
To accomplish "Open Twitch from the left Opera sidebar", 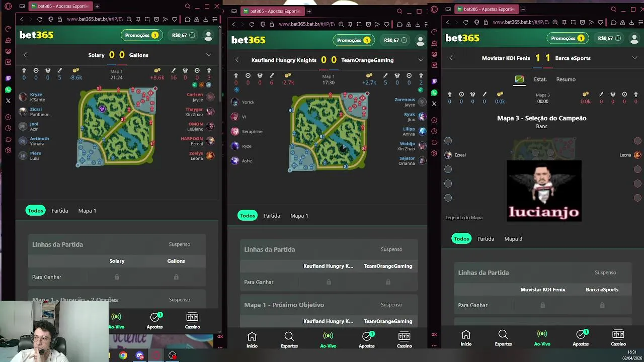I will click(8, 78).
